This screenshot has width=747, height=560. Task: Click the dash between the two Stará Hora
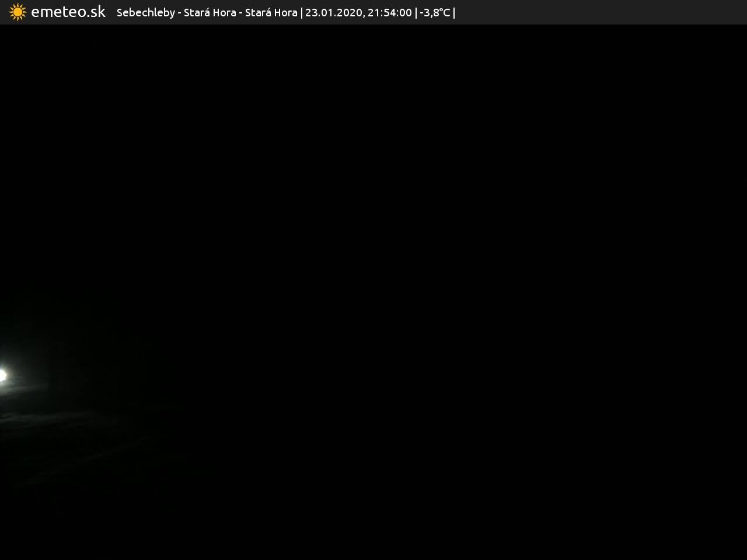pos(240,13)
